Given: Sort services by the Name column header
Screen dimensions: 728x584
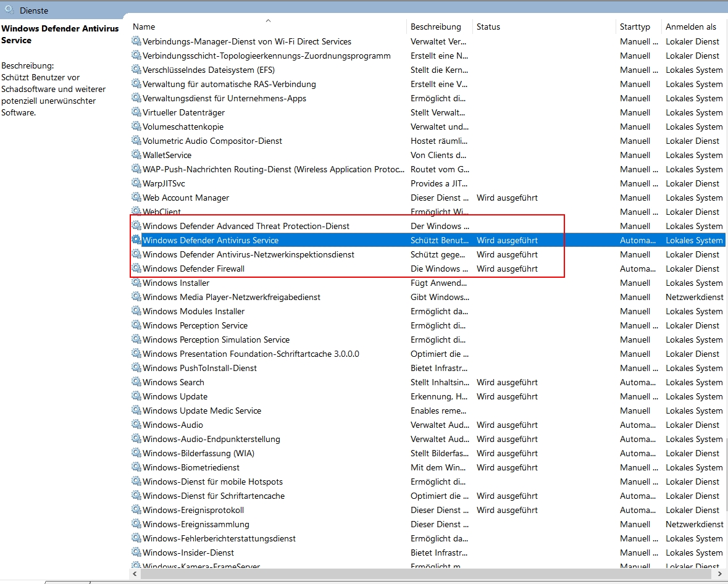Looking at the screenshot, I should pos(268,27).
